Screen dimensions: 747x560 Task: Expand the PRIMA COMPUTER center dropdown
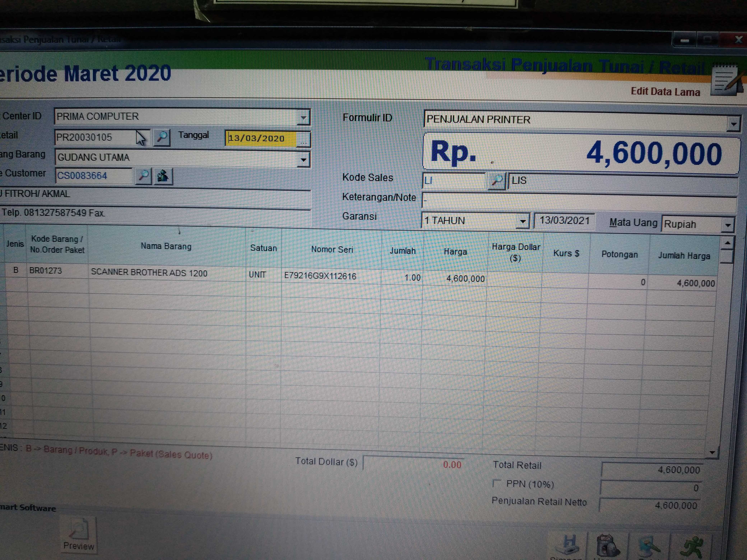[303, 117]
